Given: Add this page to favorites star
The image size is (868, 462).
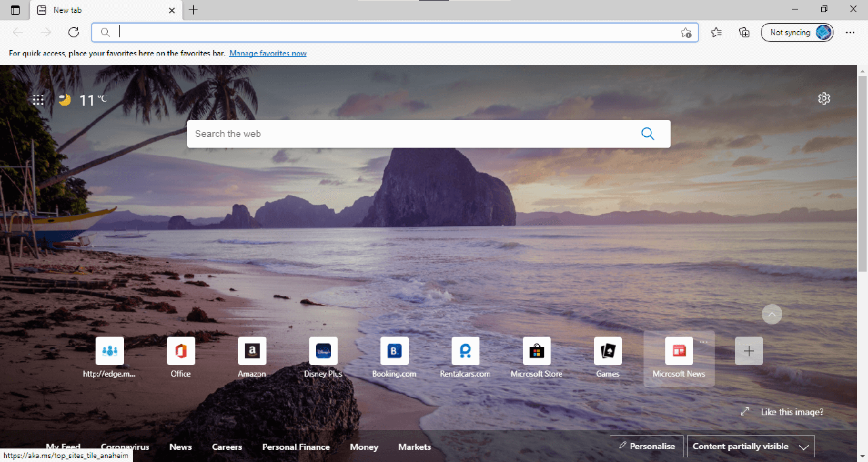Looking at the screenshot, I should [x=686, y=33].
